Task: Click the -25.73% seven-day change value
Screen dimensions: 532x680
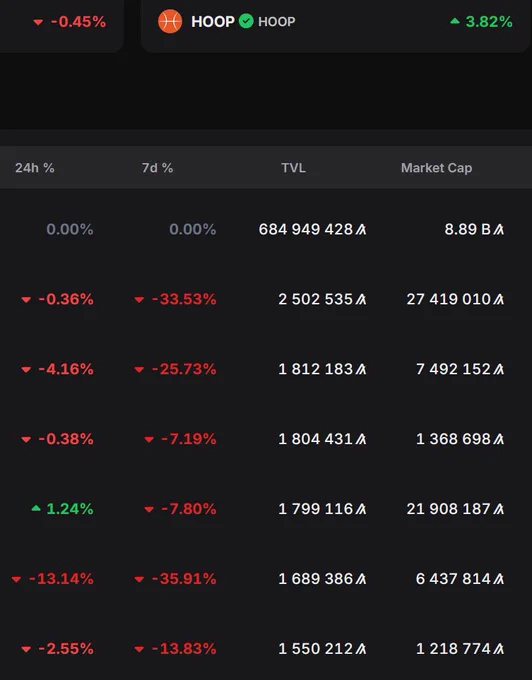Action: 184,369
